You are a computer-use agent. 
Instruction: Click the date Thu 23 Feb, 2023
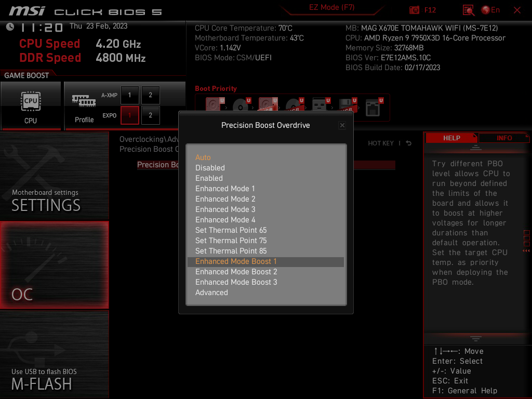[98, 26]
